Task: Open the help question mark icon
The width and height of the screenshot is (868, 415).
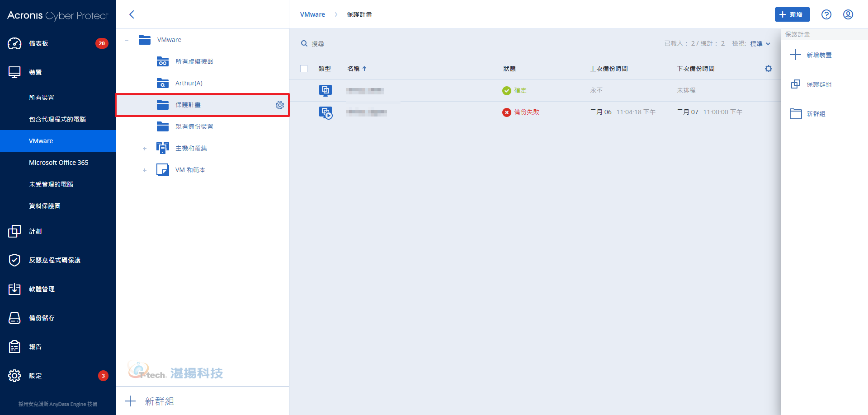Action: pyautogui.click(x=826, y=14)
